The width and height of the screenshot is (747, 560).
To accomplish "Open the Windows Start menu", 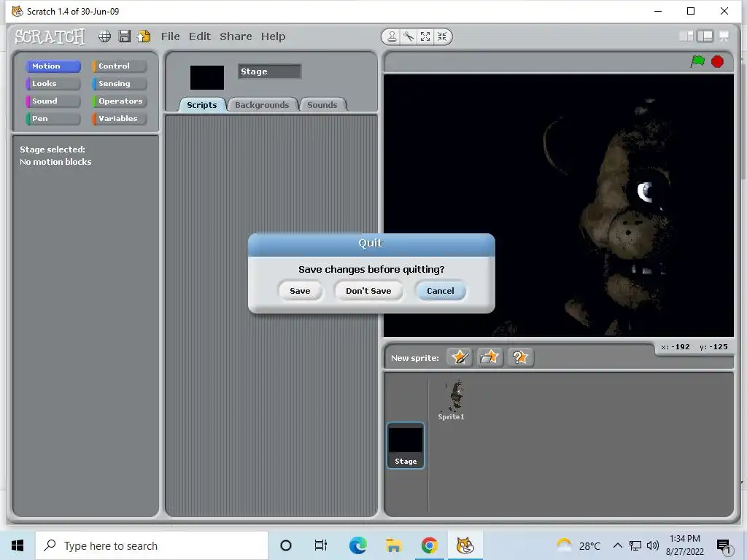I will (18, 545).
